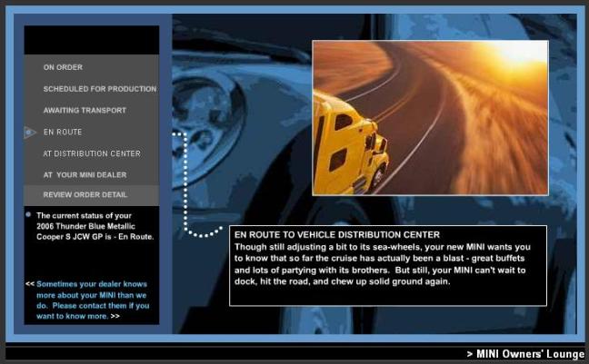Screen dimensions: 589x364
Task: Click the right double-arrow after 'know more.'
Action: point(115,318)
